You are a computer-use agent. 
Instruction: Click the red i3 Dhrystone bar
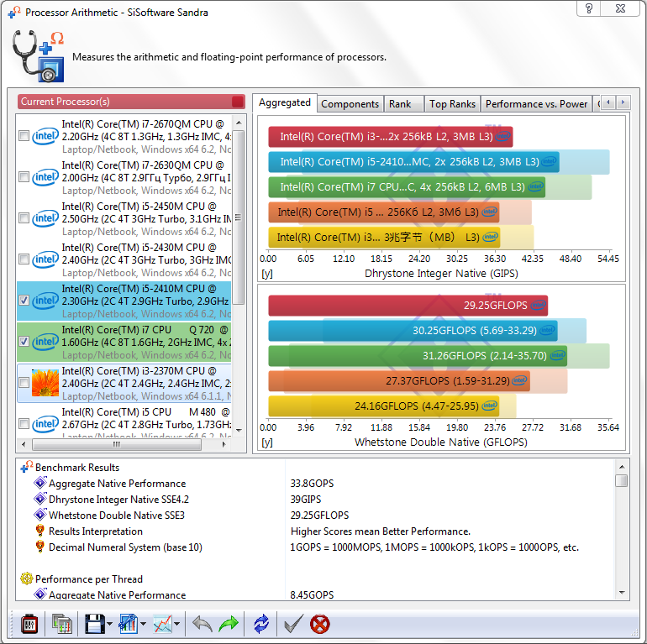391,137
